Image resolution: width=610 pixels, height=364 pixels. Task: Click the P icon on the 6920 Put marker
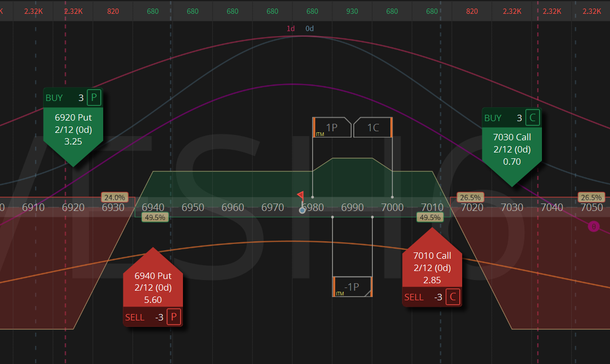94,98
